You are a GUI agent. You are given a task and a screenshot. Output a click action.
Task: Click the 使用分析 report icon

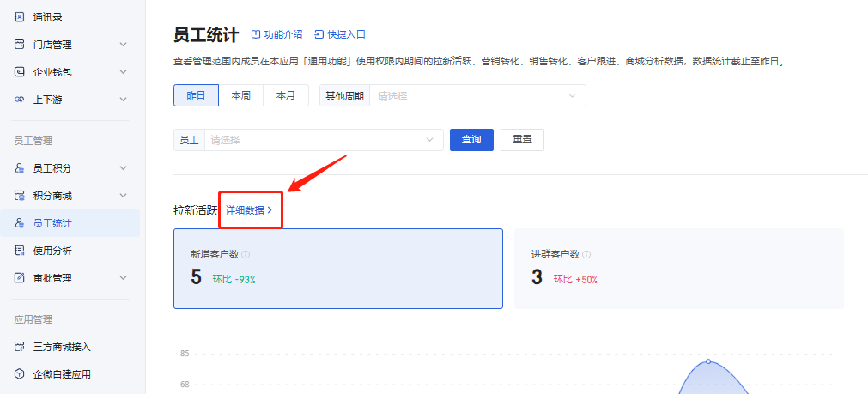point(20,251)
